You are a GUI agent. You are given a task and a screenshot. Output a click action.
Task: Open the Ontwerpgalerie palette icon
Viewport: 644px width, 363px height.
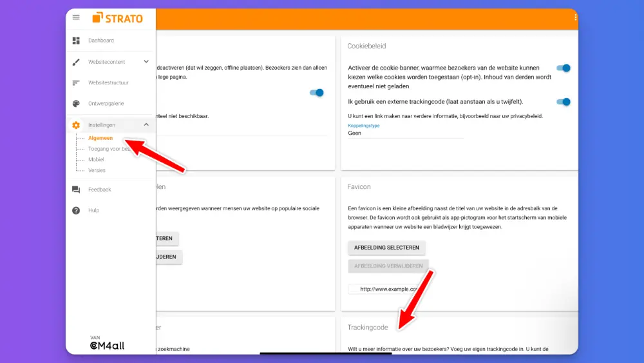point(76,103)
